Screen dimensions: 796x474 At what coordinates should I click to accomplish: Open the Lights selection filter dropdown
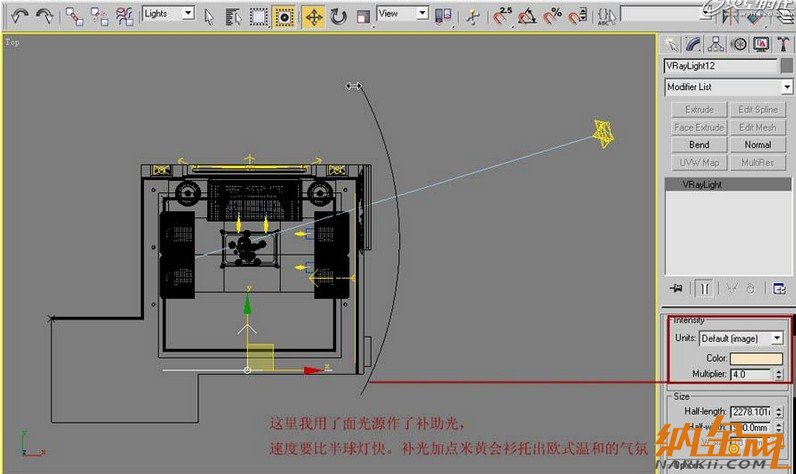tap(167, 14)
